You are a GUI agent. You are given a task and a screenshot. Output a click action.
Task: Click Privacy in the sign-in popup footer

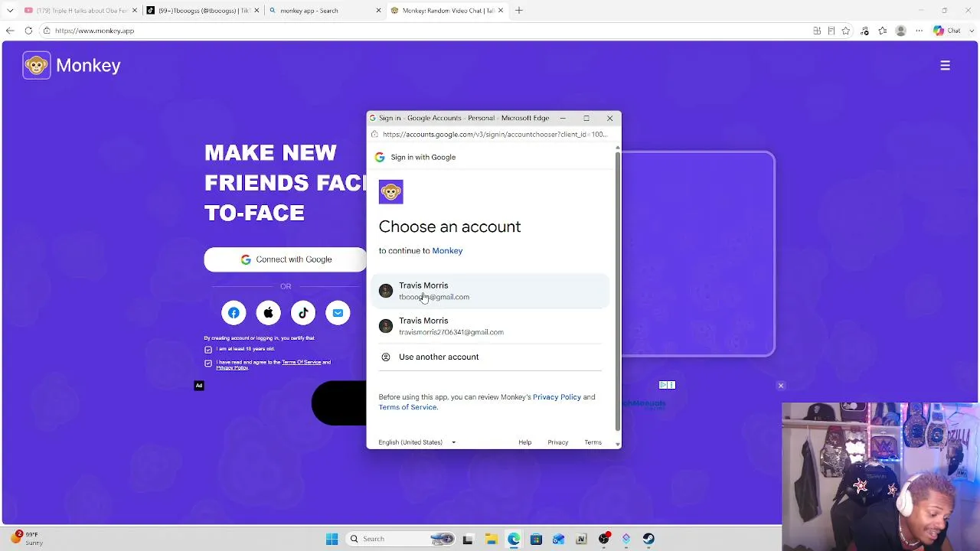tap(558, 442)
